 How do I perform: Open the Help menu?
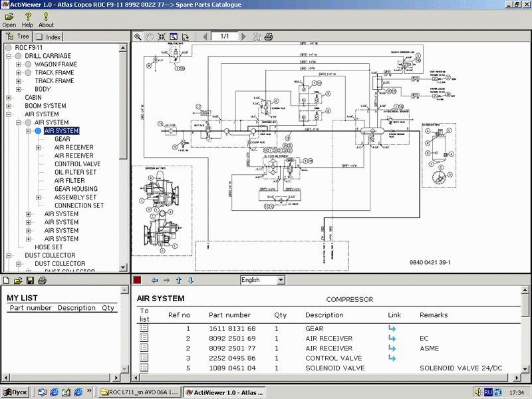[27, 19]
